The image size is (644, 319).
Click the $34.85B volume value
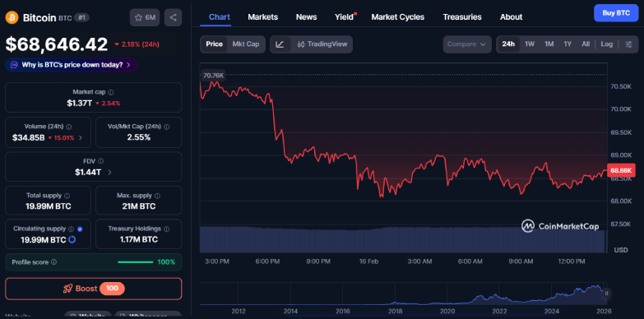coord(28,138)
